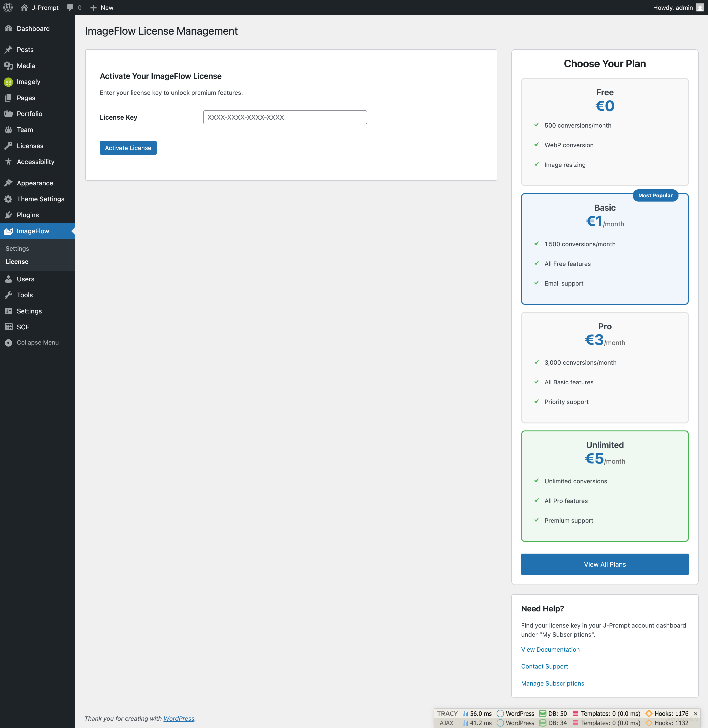Collapse the admin sidebar menu

9,342
